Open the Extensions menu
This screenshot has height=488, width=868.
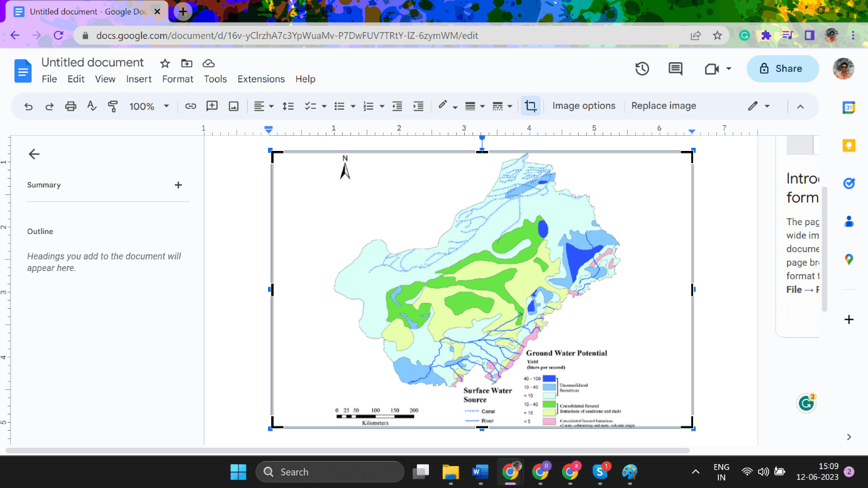point(261,79)
